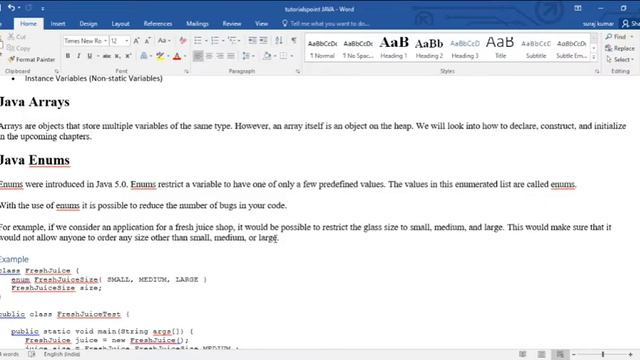Apply text highlight color
Viewport: 640px width, 360px height.
(x=160, y=56)
